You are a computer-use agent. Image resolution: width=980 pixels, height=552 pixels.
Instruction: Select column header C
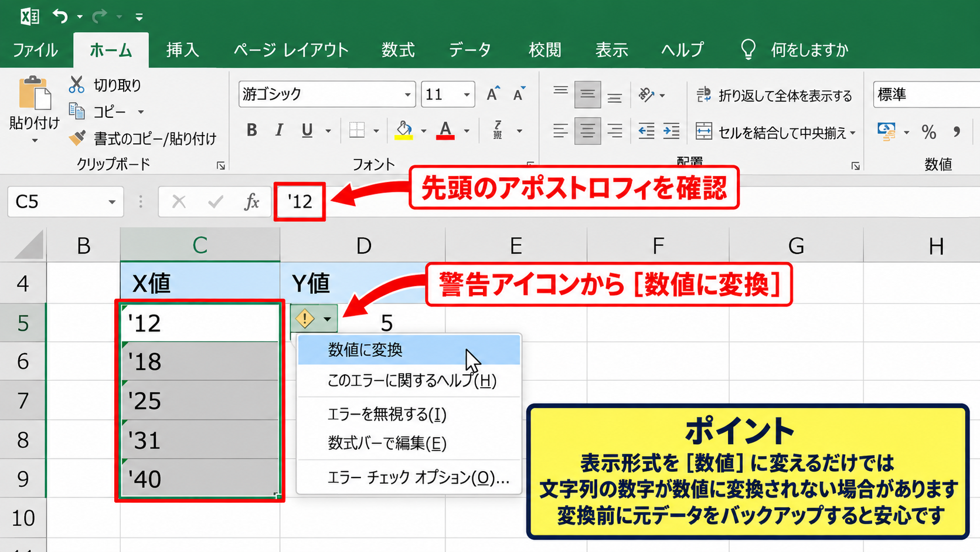click(x=200, y=245)
